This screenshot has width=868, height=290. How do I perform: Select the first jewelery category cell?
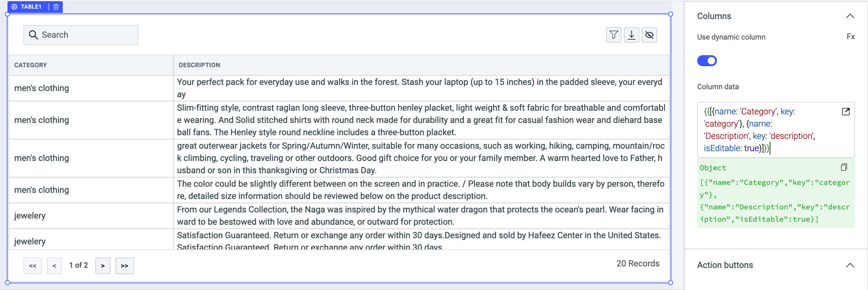30,216
